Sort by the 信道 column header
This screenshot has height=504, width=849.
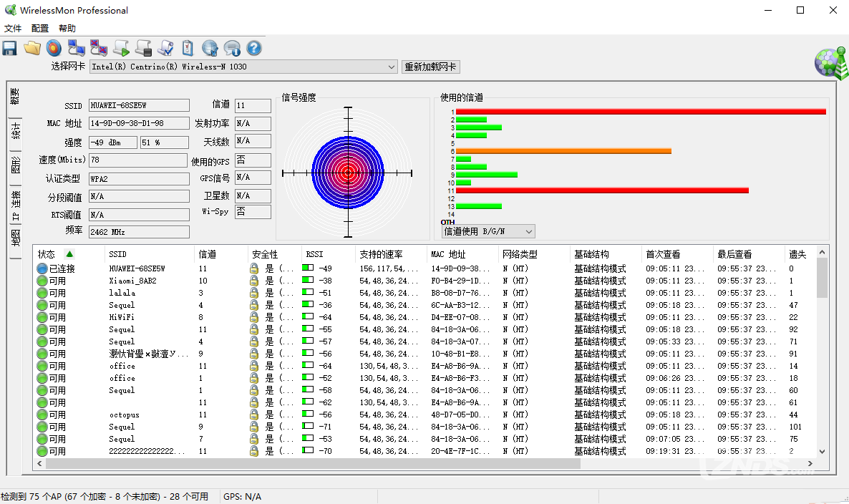tap(220, 254)
